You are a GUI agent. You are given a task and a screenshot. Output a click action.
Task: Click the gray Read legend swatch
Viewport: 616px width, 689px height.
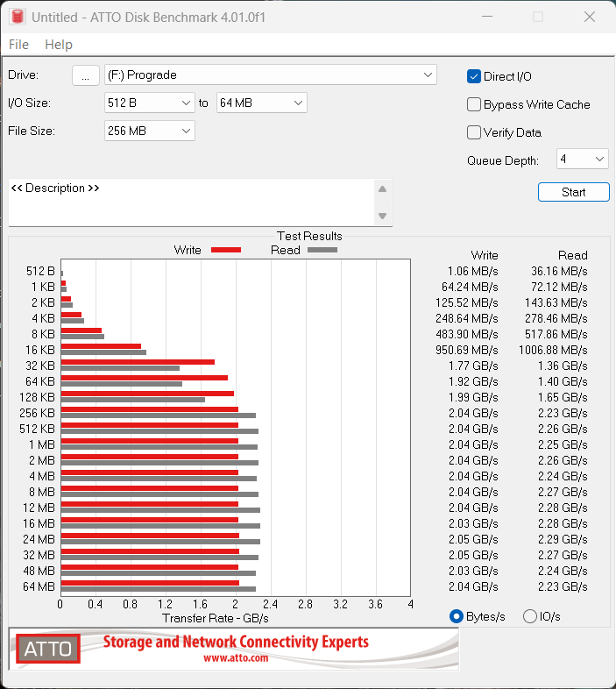[322, 250]
